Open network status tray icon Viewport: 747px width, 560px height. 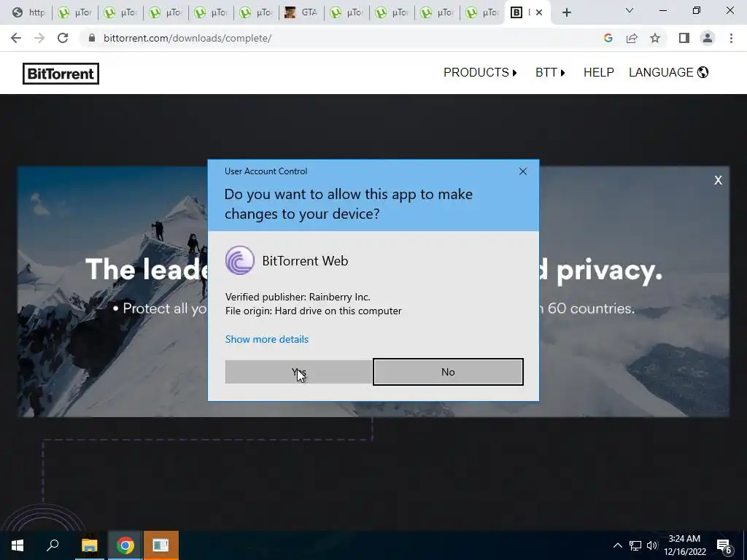pos(635,545)
